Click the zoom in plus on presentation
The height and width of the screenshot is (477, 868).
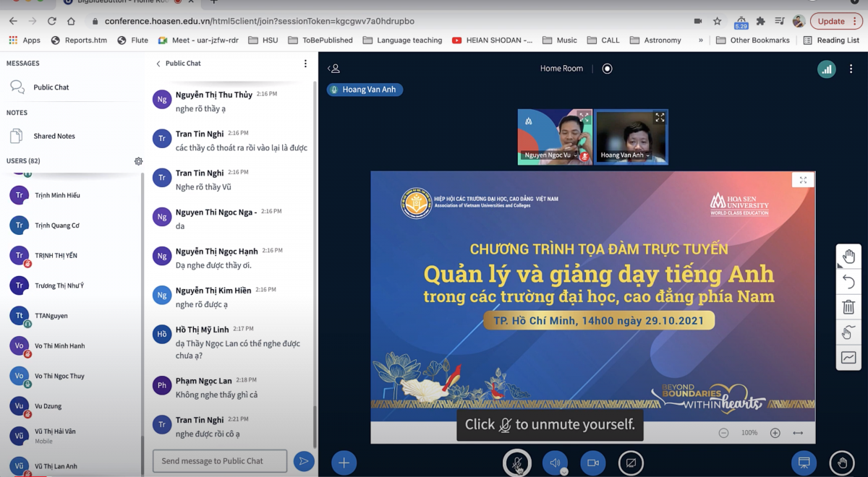[775, 433]
